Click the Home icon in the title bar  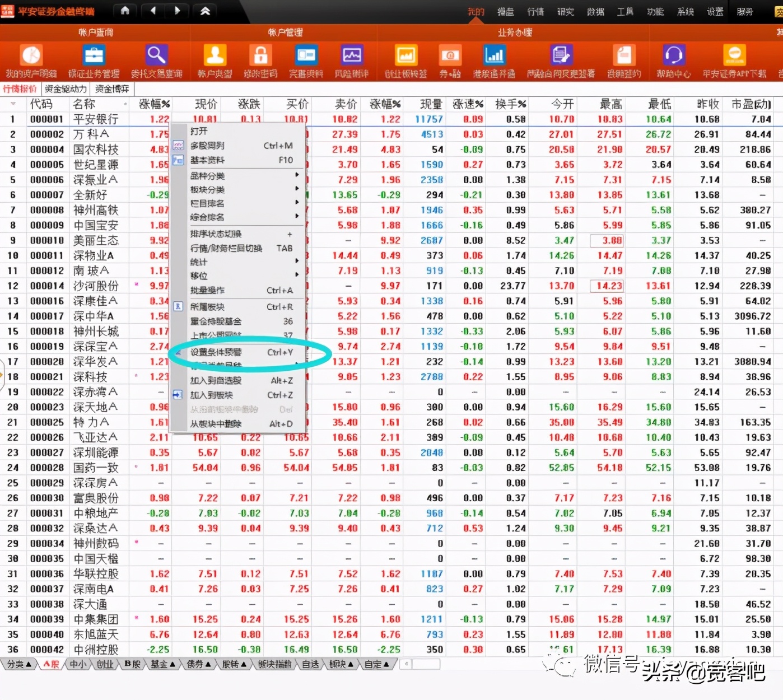(124, 11)
